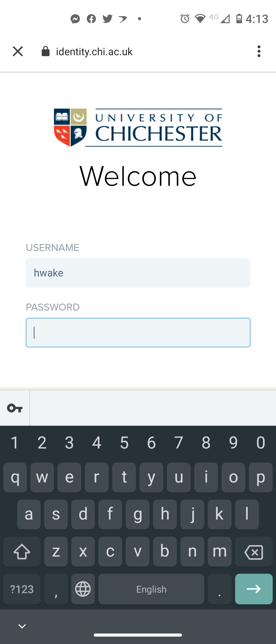
Task: Tap the comma key
Action: pos(56,589)
